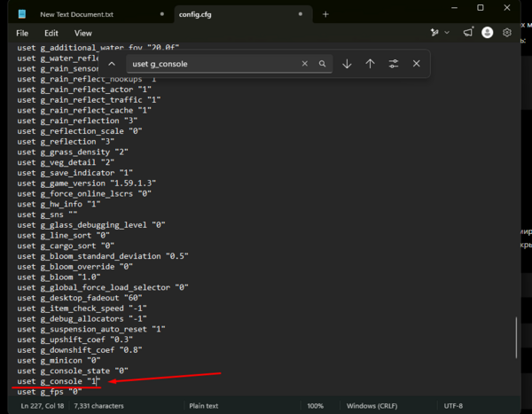Click the line 'uset g_hw_info "1"'
Screen dimensions: 532x414
pos(59,204)
